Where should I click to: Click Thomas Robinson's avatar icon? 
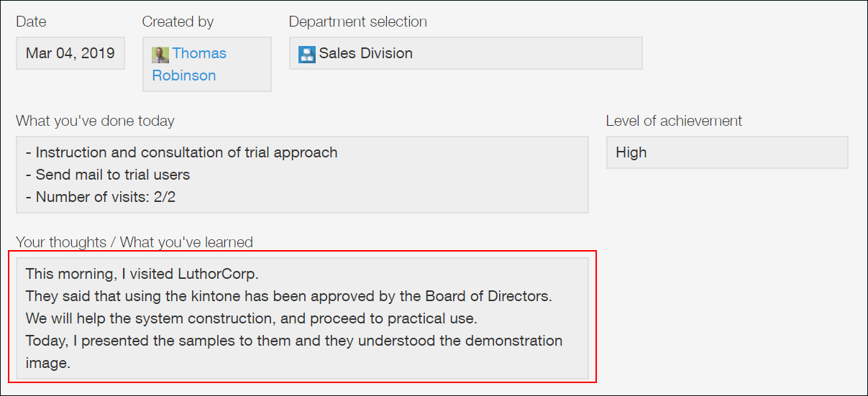(160, 54)
